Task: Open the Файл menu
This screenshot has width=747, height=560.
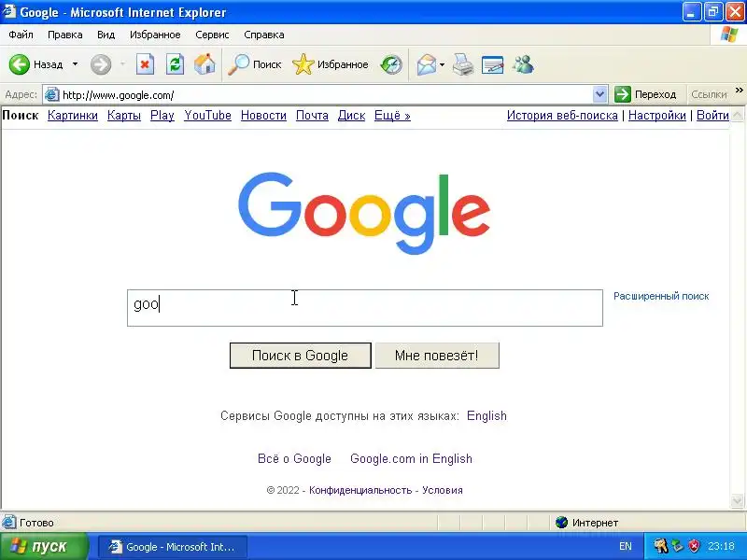Action: pyautogui.click(x=21, y=35)
